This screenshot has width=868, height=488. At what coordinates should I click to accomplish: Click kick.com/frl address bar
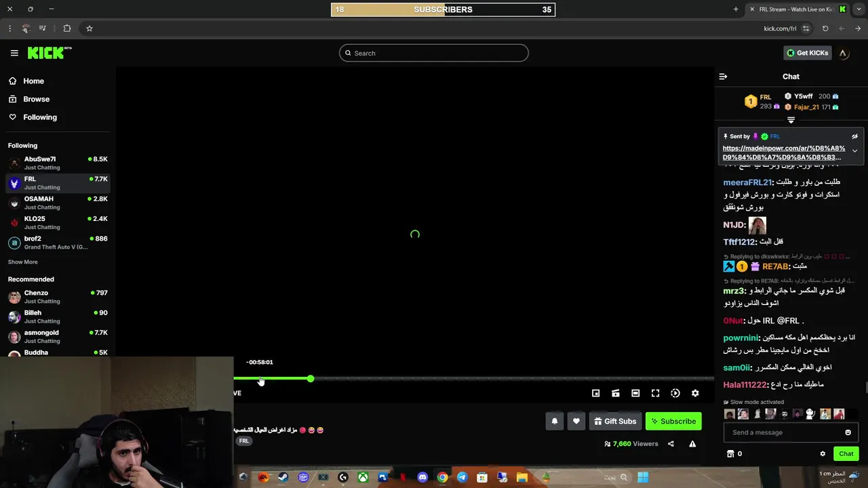pos(780,28)
